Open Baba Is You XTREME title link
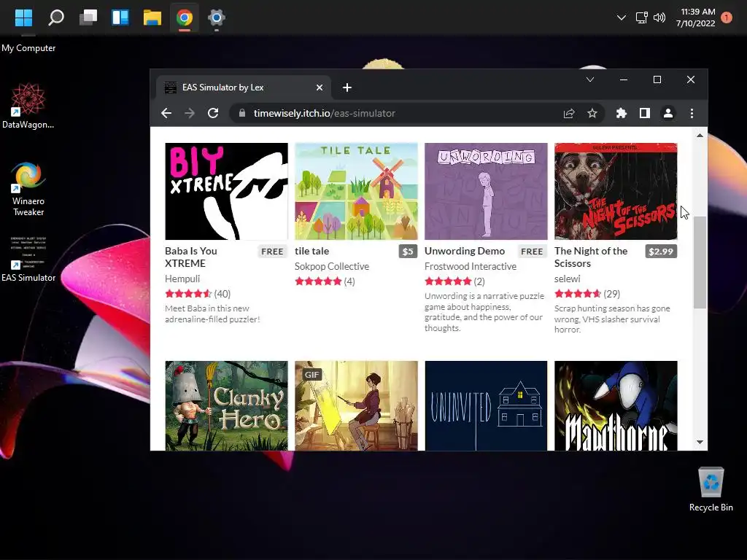 coord(191,257)
